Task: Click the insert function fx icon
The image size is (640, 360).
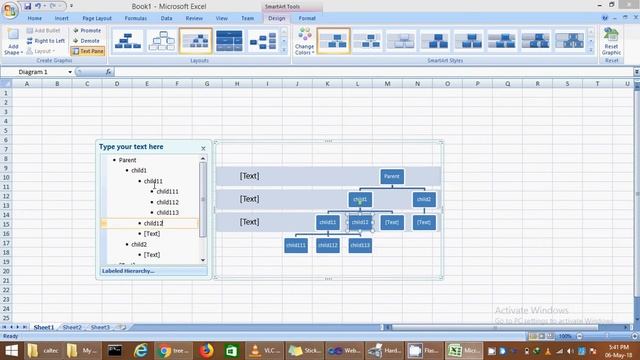Action: [x=108, y=72]
